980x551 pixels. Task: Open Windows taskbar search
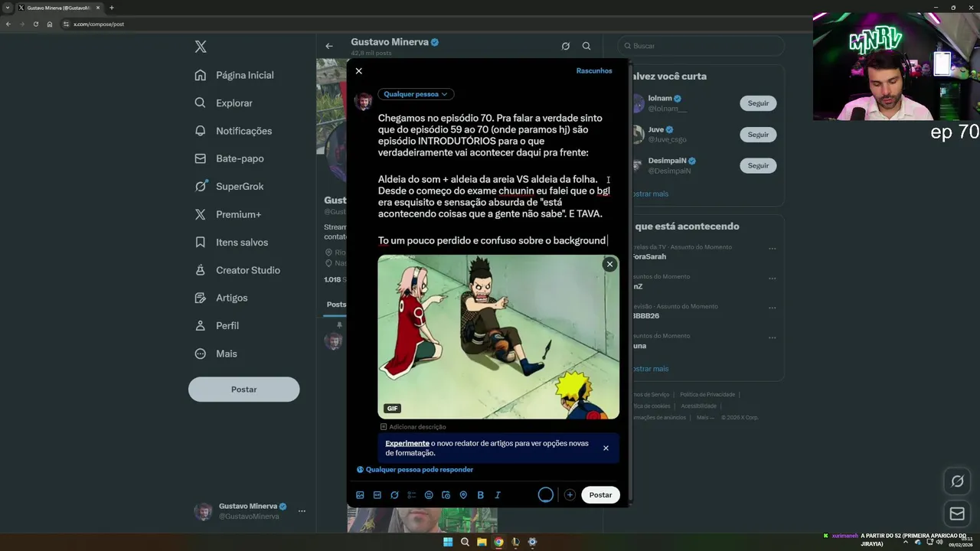coord(465,542)
